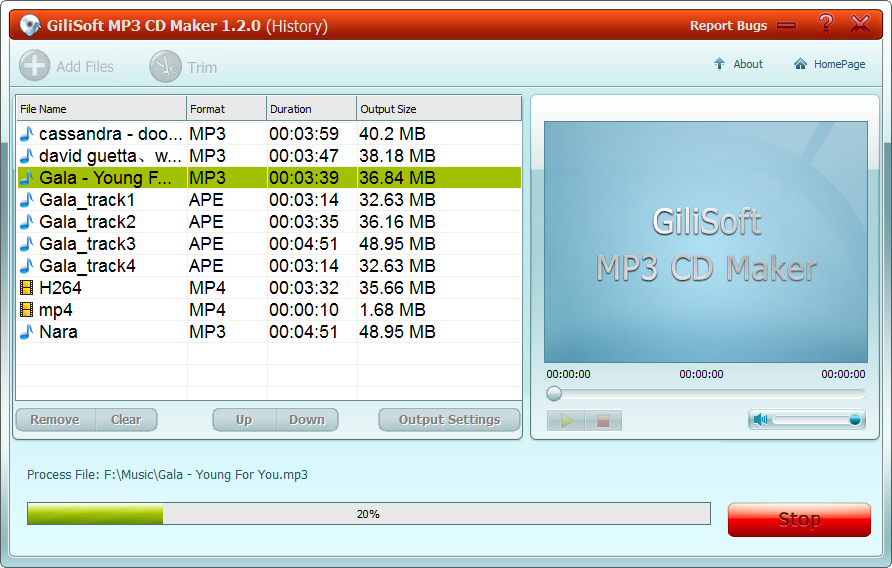Open the Help question mark icon

coord(825,25)
